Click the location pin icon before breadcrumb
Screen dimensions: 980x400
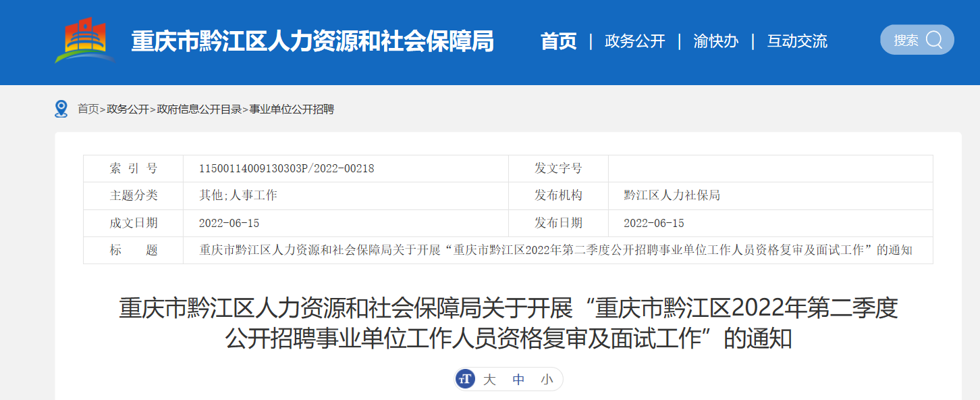pos(61,109)
